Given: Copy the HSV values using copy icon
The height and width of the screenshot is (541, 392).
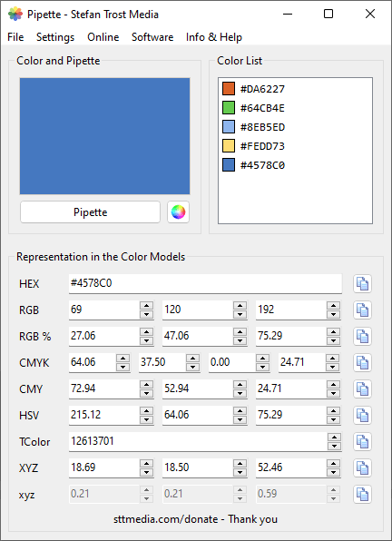Looking at the screenshot, I should tap(362, 415).
